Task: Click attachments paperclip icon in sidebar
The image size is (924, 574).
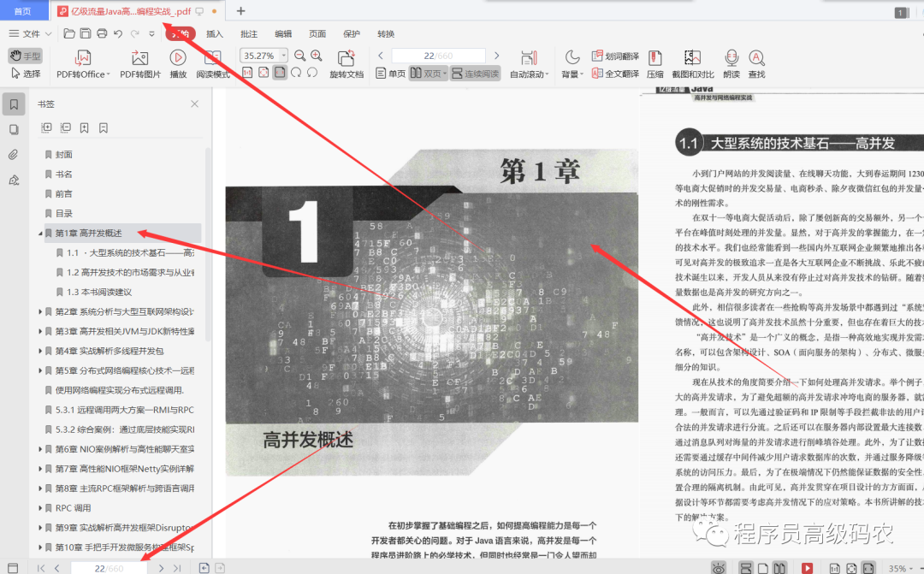Action: tap(14, 154)
